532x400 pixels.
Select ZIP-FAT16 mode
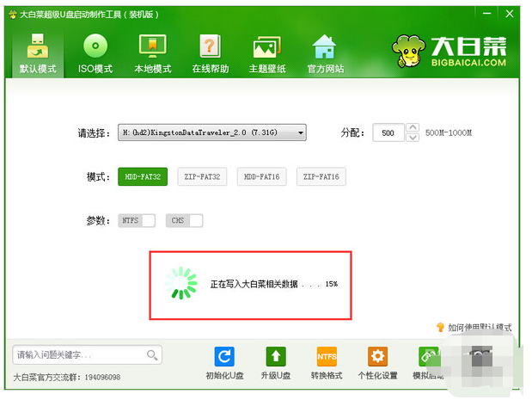pyautogui.click(x=321, y=176)
